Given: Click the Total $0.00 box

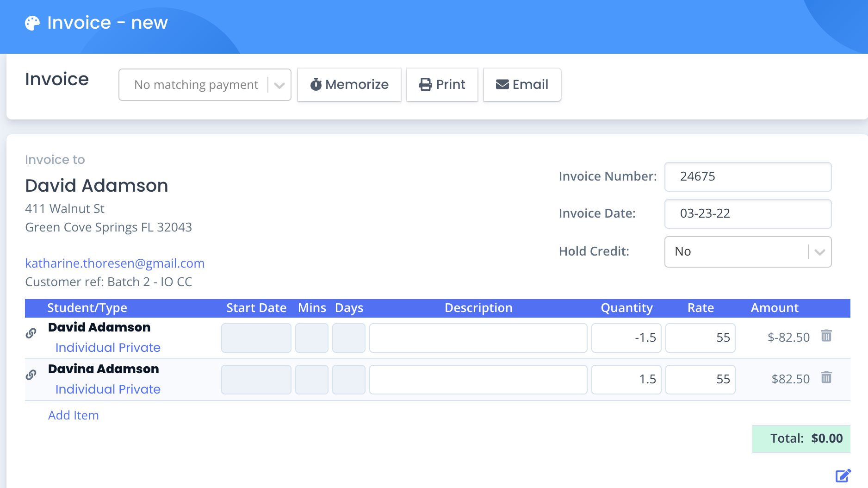Looking at the screenshot, I should [x=801, y=438].
